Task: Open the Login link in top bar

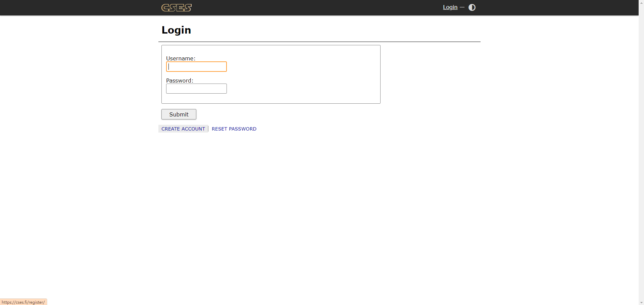Action: pos(450,7)
